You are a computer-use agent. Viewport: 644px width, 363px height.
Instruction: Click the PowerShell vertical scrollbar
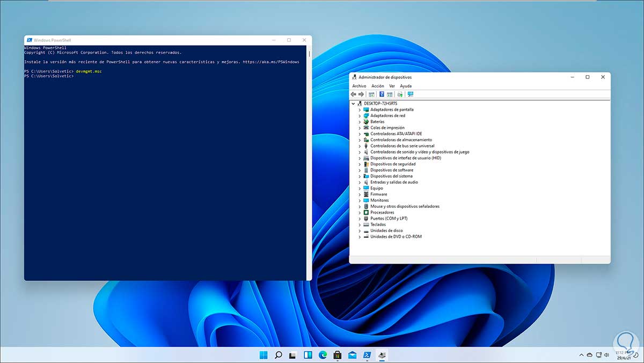(309, 161)
